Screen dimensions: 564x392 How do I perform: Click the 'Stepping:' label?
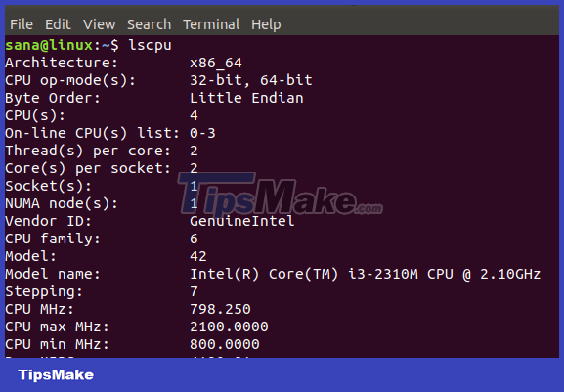pyautogui.click(x=44, y=292)
